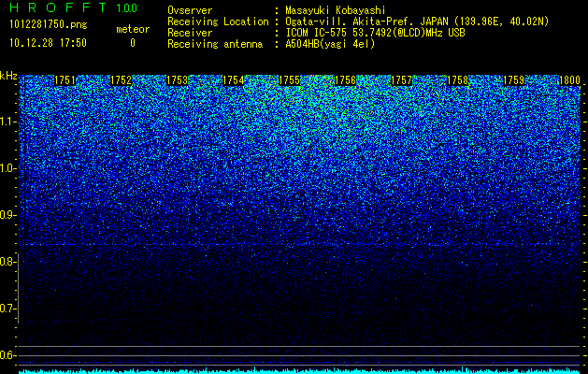Select Ogata-vill. Akita-Pref. JAPAN location text

[415, 22]
